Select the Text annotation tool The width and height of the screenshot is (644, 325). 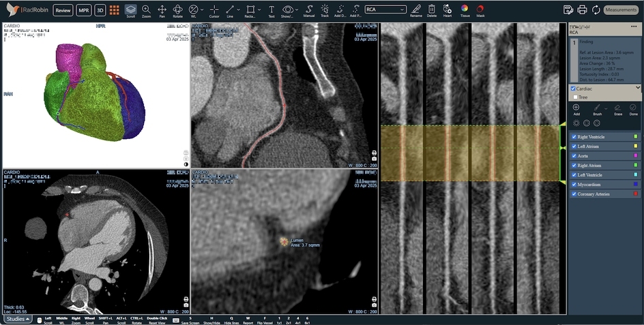point(272,11)
